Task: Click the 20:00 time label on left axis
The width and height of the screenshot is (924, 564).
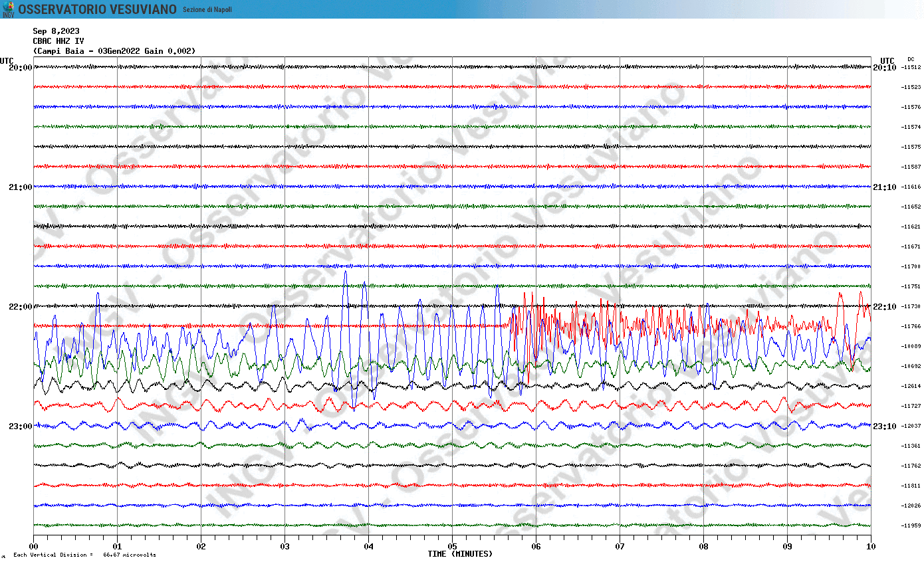Action: pyautogui.click(x=21, y=67)
